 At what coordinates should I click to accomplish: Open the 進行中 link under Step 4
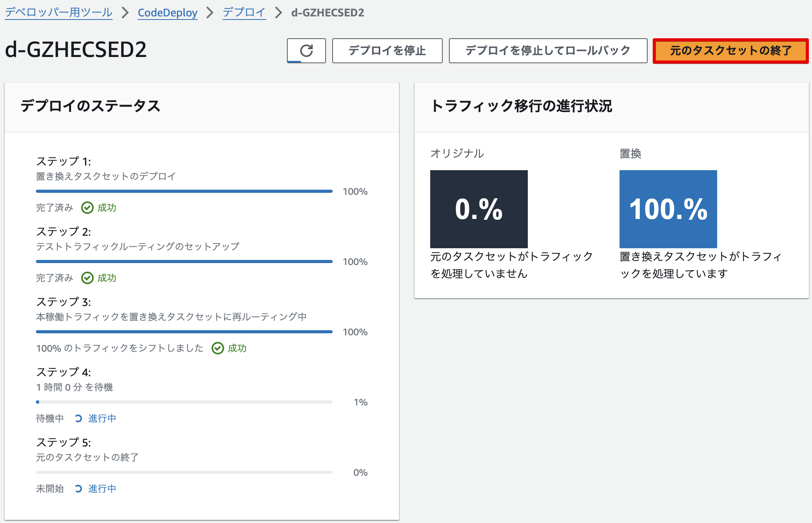101,418
